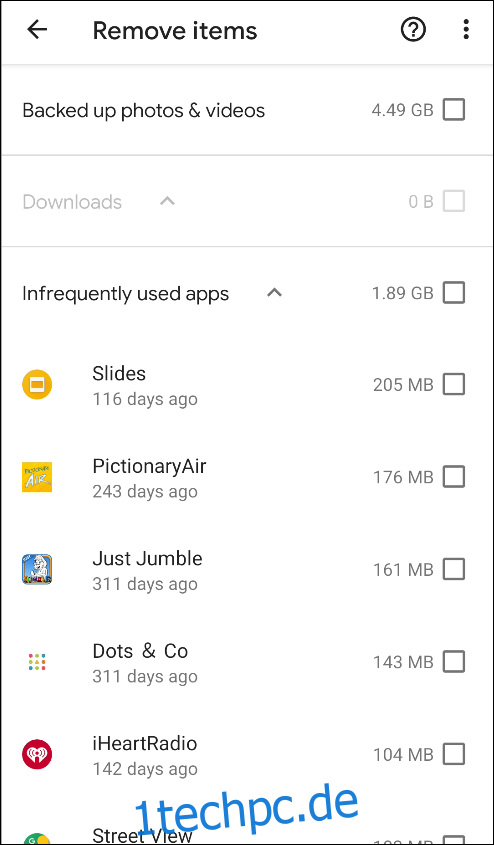Tap the iHeartRadio app icon
494x845 pixels.
coord(37,753)
